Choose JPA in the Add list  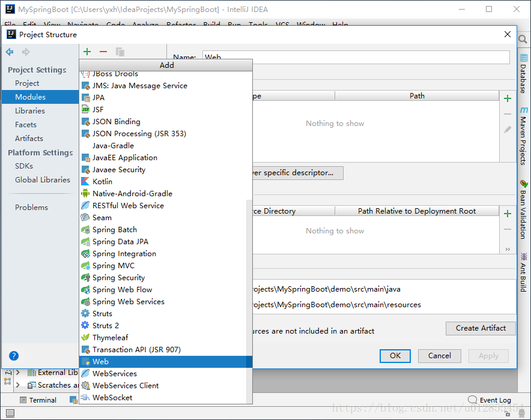pyautogui.click(x=166, y=98)
